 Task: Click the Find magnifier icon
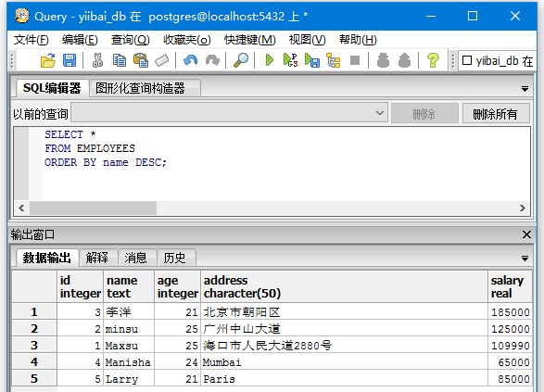241,61
